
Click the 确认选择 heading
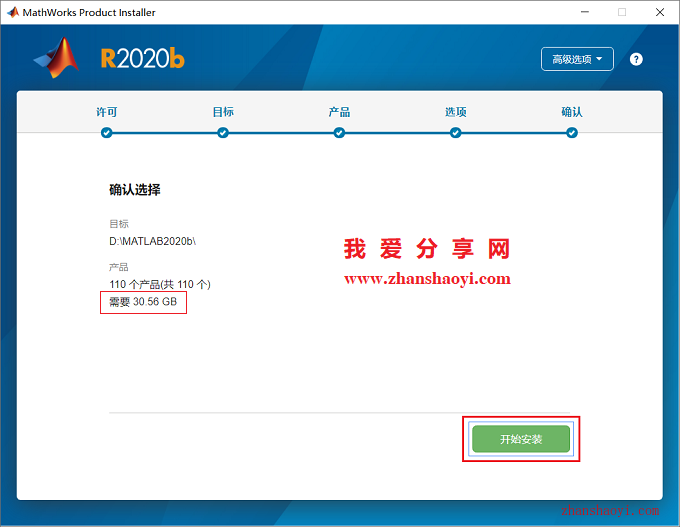[134, 190]
